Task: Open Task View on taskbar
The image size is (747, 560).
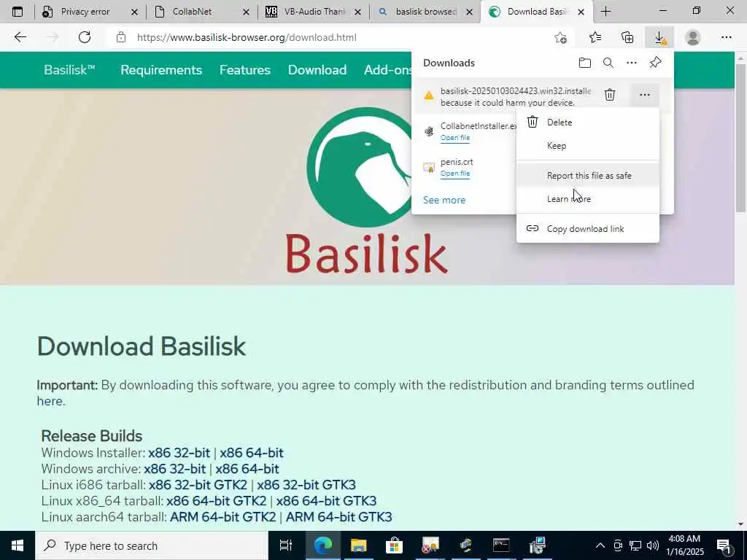Action: click(285, 545)
